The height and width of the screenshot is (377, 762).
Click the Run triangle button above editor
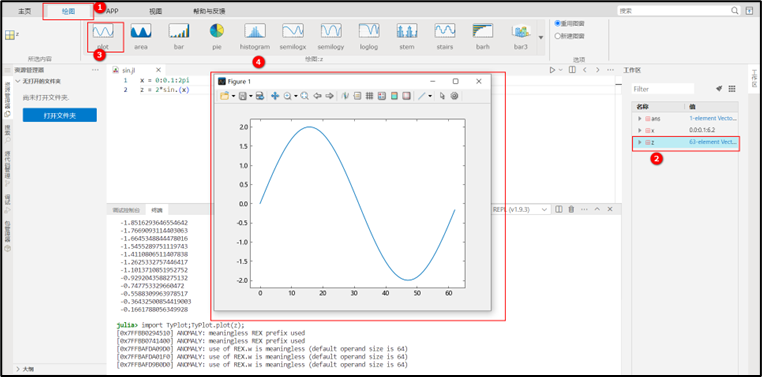pyautogui.click(x=552, y=70)
